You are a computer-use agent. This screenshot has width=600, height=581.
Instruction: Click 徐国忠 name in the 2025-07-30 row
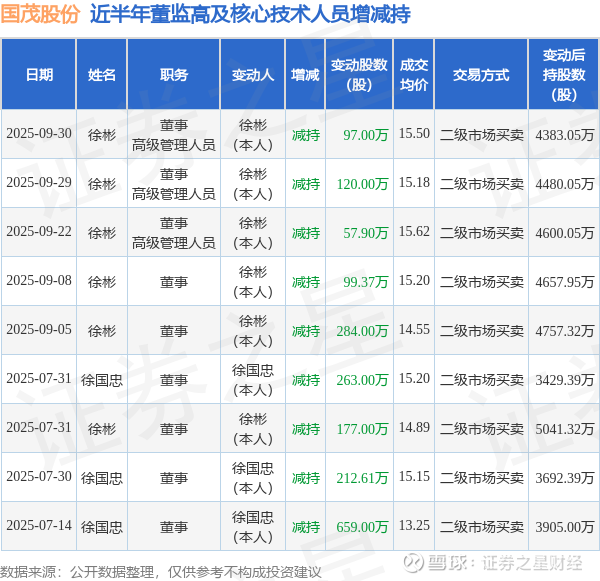pos(102,478)
